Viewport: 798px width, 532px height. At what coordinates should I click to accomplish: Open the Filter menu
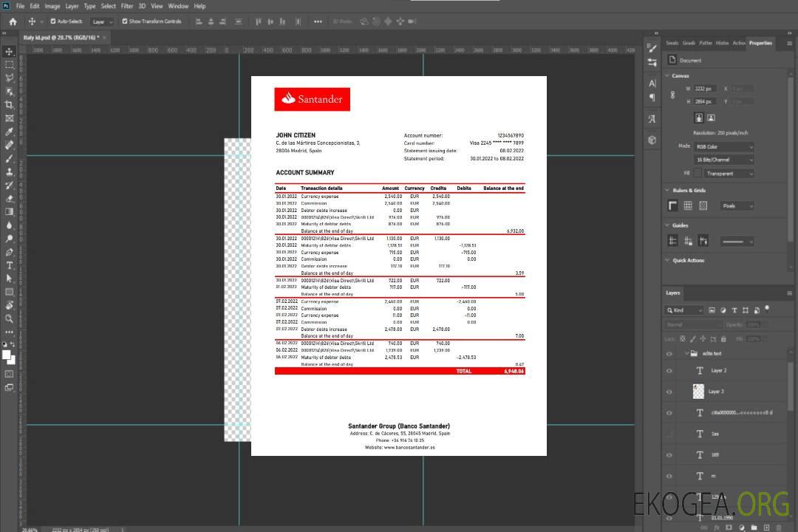coord(127,6)
